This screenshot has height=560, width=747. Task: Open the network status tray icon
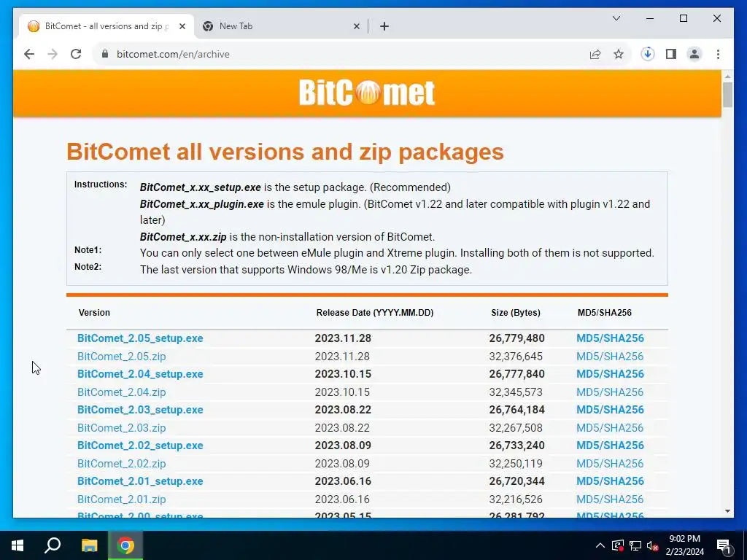(x=635, y=545)
